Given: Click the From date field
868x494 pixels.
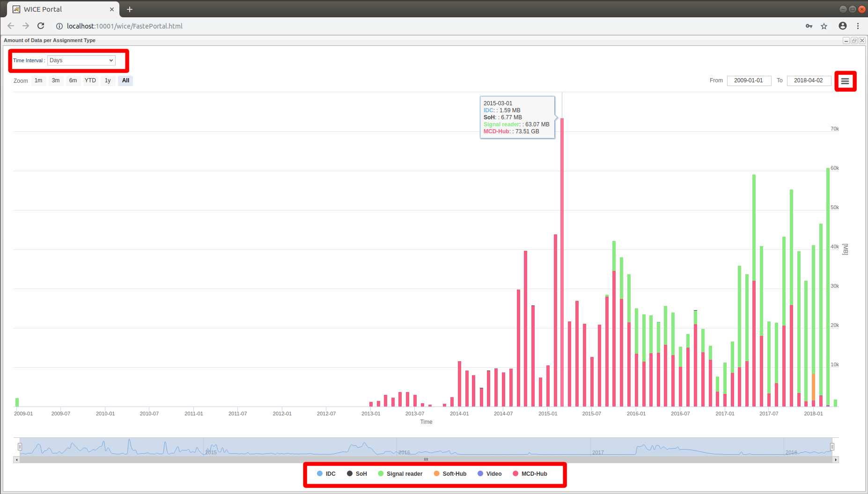Looking at the screenshot, I should point(749,80).
